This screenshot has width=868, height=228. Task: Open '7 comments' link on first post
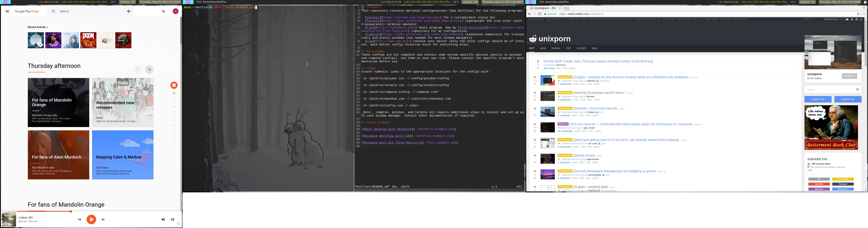click(564, 84)
